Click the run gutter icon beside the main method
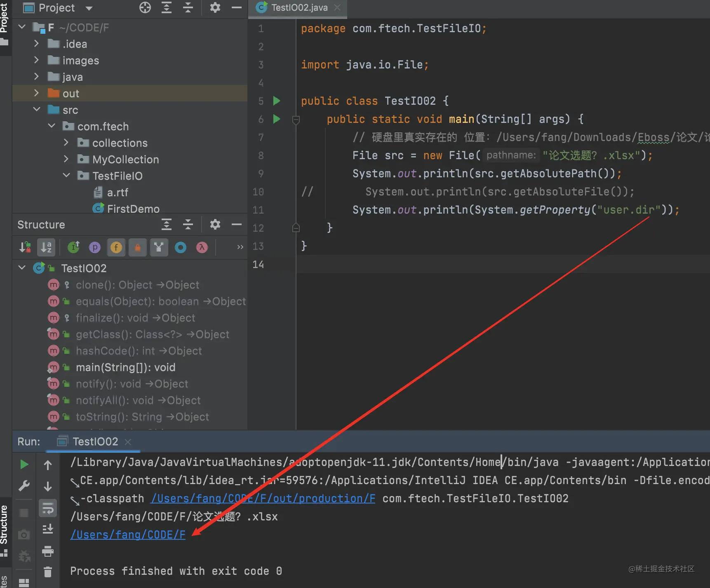The image size is (710, 588). click(x=277, y=119)
